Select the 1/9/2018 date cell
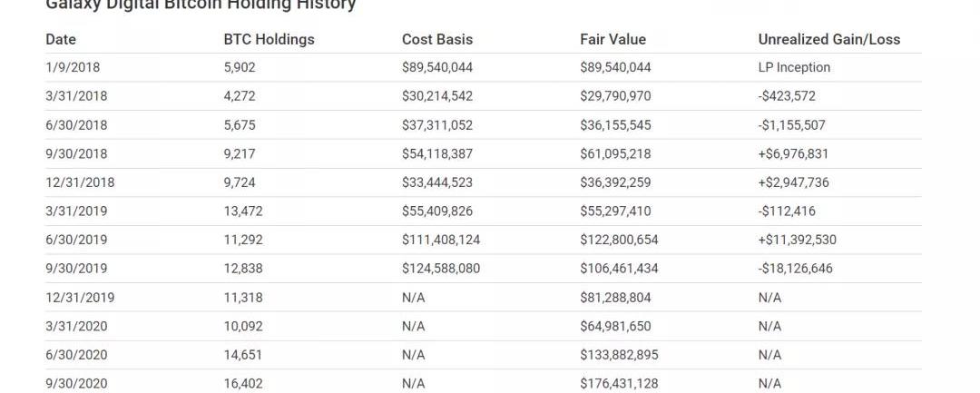980x393 pixels. [73, 67]
